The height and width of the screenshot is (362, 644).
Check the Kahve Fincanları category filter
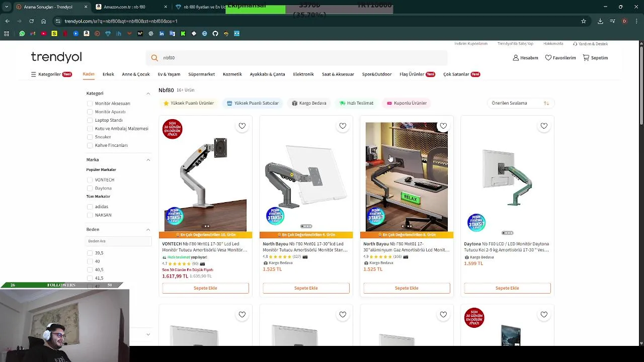point(90,145)
